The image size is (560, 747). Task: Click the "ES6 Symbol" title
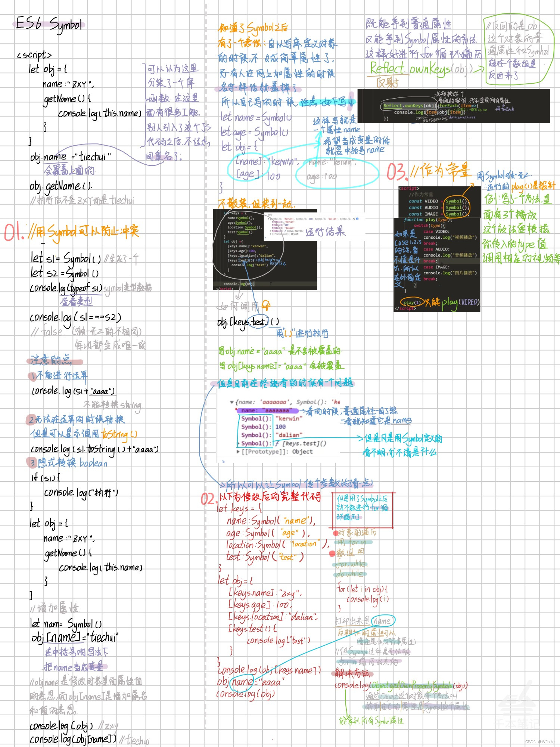(49, 24)
